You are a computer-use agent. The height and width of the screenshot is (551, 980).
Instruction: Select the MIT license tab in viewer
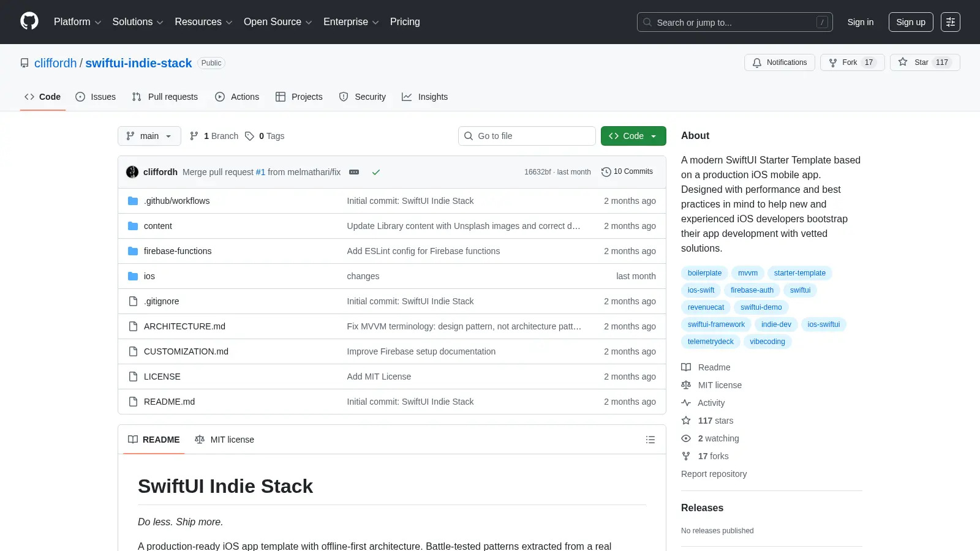tap(224, 440)
